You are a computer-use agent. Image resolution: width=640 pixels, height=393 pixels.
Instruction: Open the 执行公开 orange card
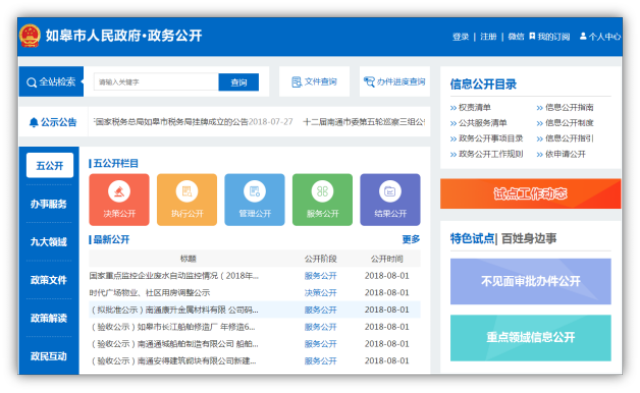tap(187, 200)
